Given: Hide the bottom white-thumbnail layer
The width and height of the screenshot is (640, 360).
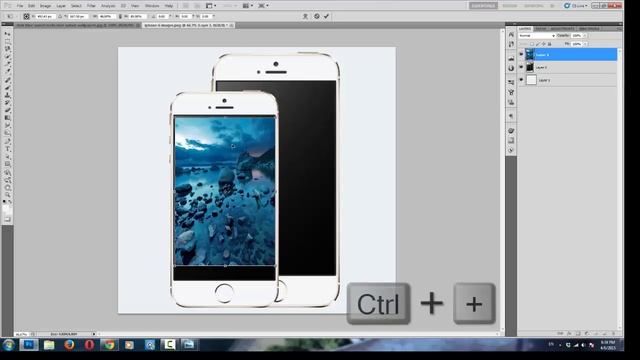Looking at the screenshot, I should (521, 80).
